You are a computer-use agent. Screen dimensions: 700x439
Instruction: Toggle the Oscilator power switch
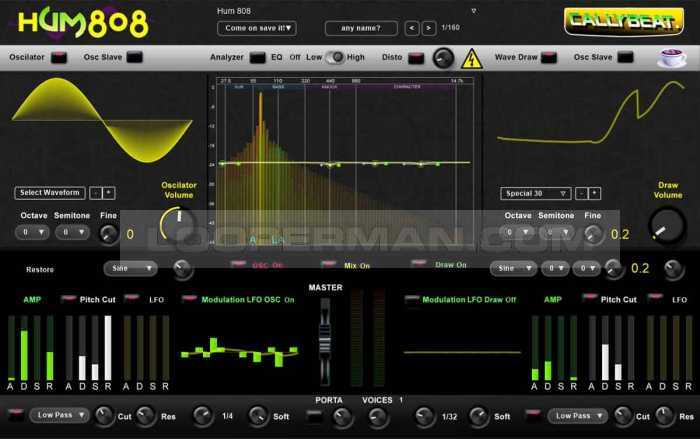(x=61, y=58)
